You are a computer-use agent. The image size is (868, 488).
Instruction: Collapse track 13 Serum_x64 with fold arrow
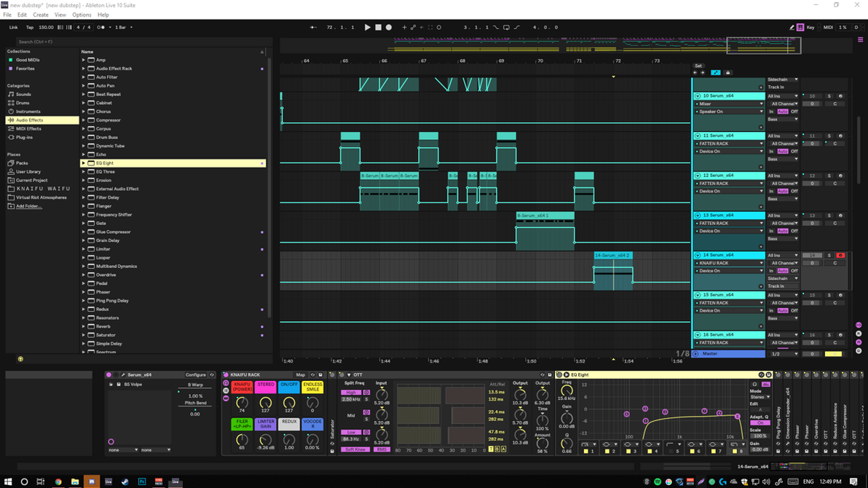[x=697, y=216]
